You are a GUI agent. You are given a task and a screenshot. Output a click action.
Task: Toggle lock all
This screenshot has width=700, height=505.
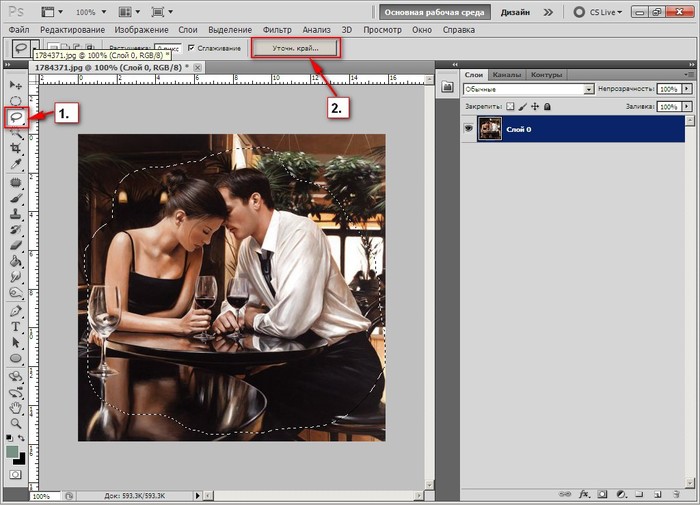tap(547, 106)
